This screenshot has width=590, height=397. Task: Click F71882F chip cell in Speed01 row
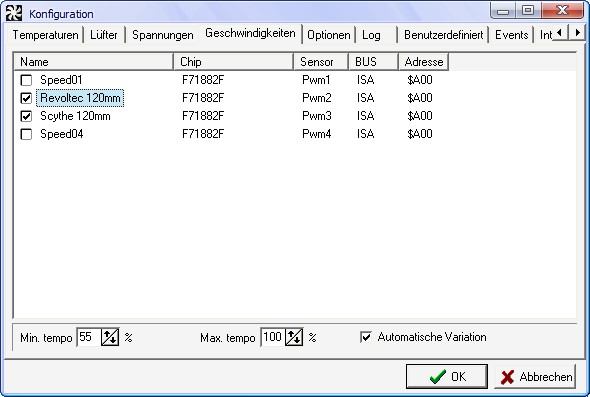203,80
